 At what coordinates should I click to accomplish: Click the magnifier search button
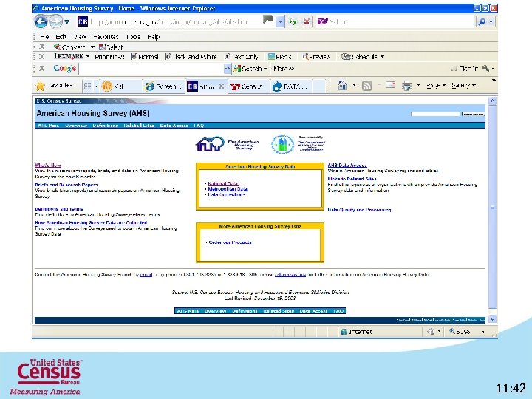[482, 22]
